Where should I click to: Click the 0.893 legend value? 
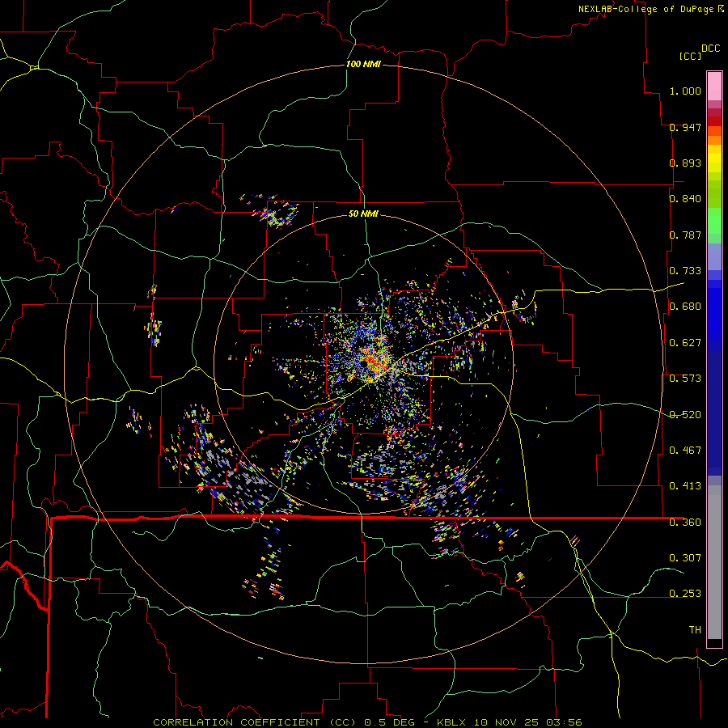[685, 163]
